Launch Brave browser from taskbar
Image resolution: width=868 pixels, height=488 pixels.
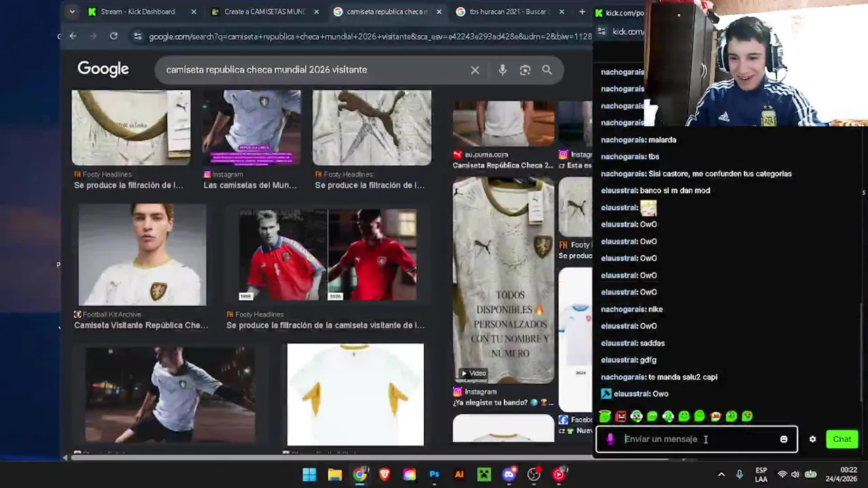384,474
